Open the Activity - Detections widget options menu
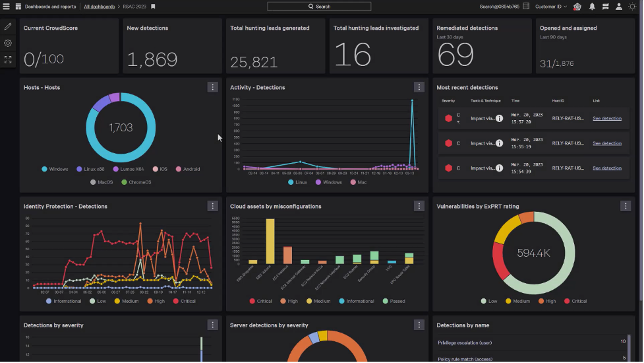This screenshot has height=363, width=644. coord(419,87)
